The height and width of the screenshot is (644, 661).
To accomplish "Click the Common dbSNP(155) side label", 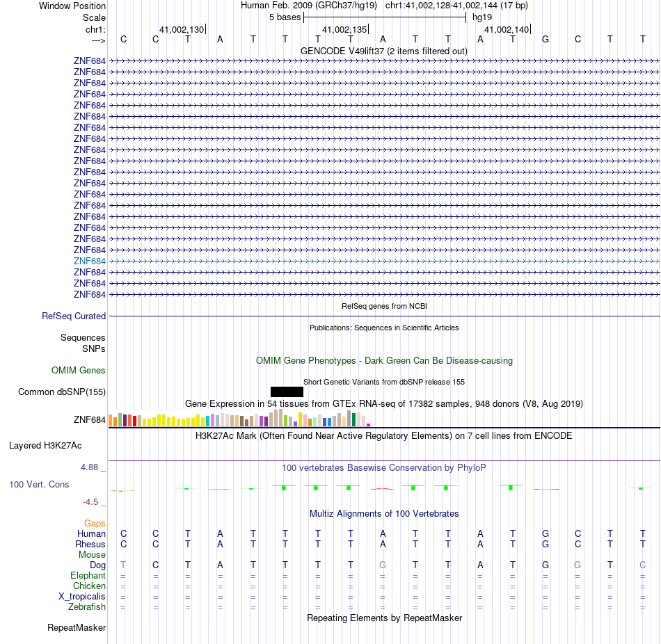I will (x=61, y=392).
